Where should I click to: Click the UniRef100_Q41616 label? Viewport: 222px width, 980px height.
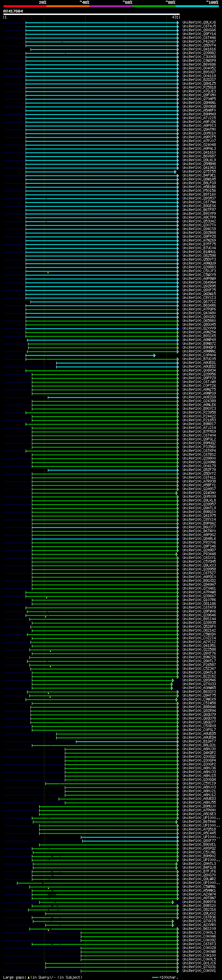click(x=199, y=49)
